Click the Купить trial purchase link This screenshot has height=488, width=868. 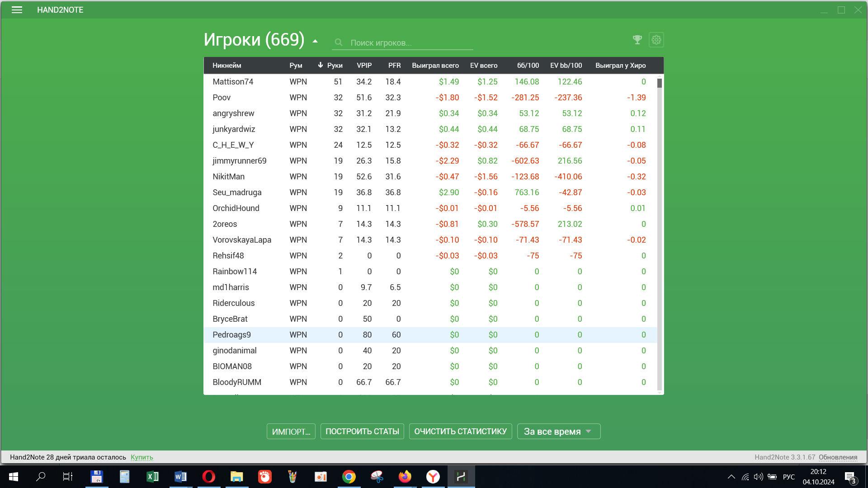142,457
